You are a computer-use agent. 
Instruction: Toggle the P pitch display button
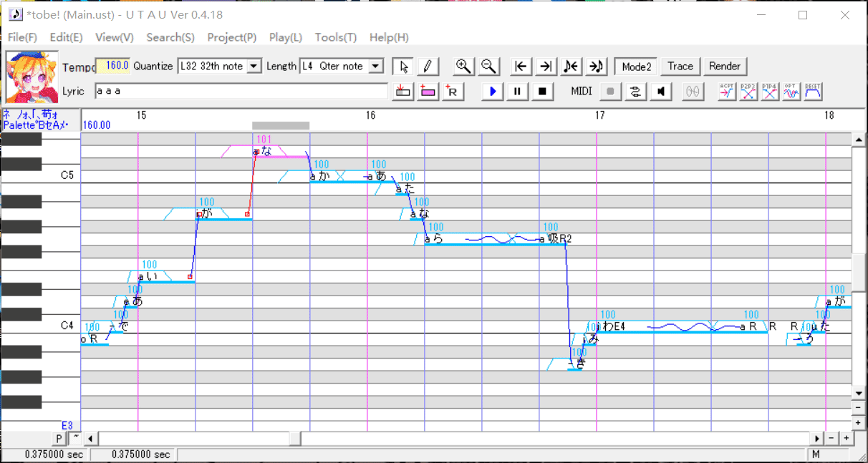pyautogui.click(x=59, y=438)
